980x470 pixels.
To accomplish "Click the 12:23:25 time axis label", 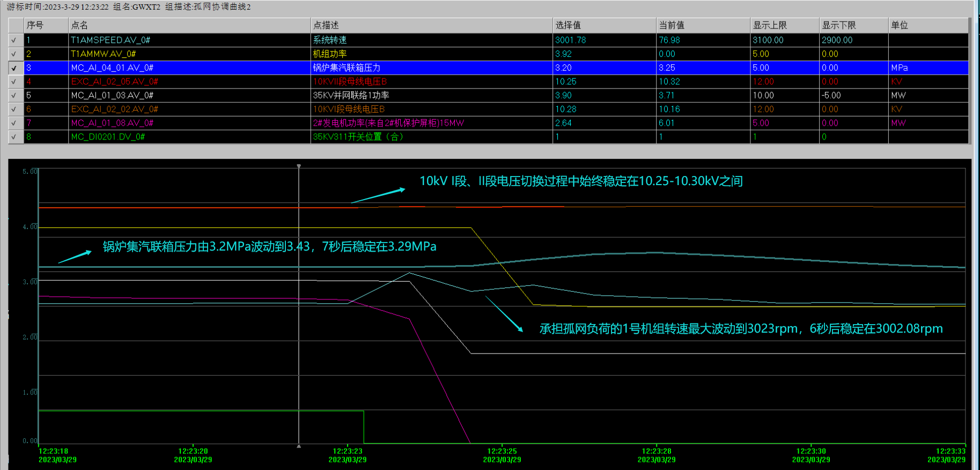I will [502, 451].
